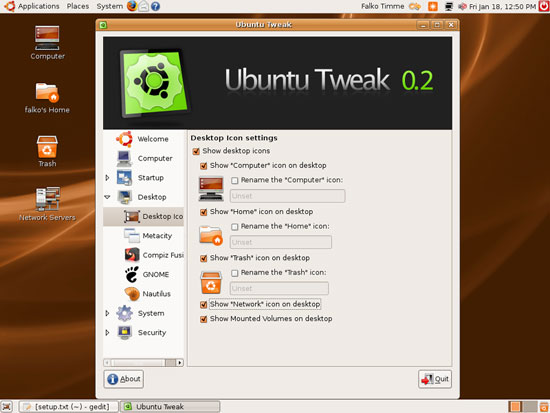The height and width of the screenshot is (413, 550).
Task: Switch to the second workspace in switcher
Action: [x=530, y=407]
